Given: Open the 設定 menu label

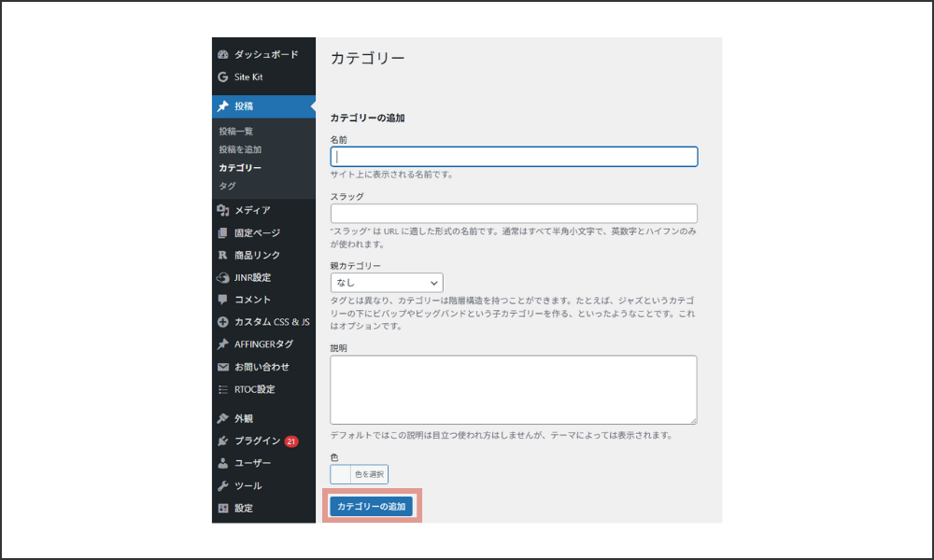Looking at the screenshot, I should pos(244,508).
